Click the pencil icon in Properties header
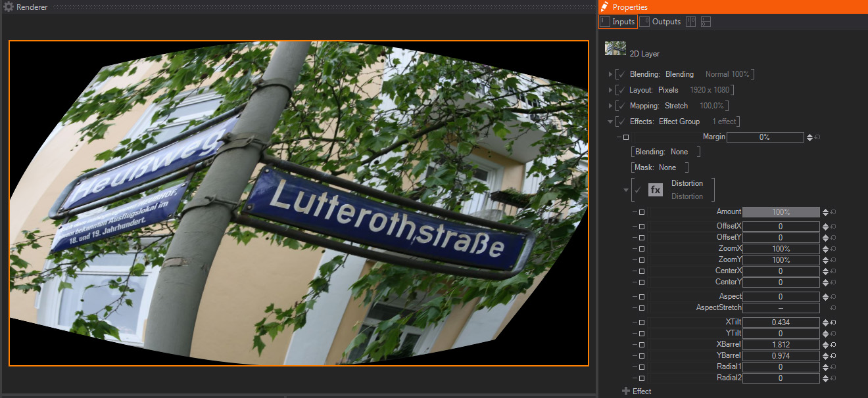 pos(604,7)
